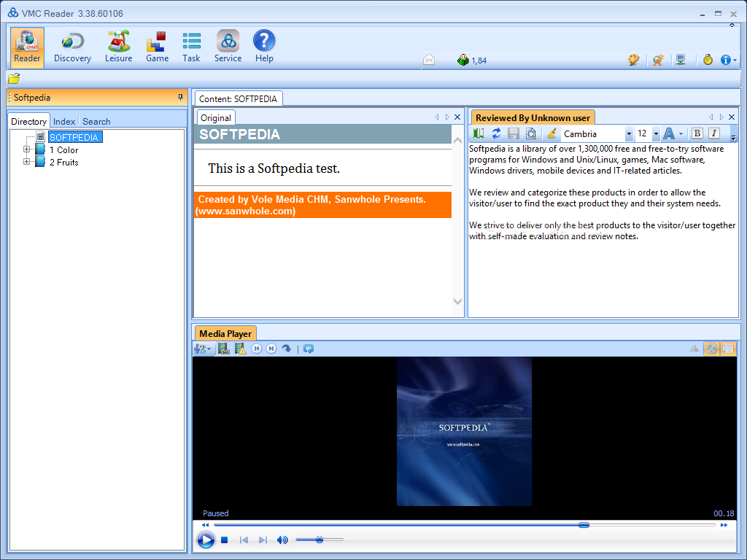Click the blue info icon
The height and width of the screenshot is (560, 747).
(726, 60)
